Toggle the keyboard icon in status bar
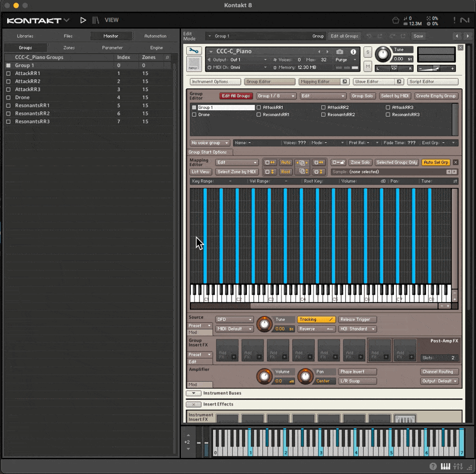The image size is (476, 474). pyautogui.click(x=446, y=466)
